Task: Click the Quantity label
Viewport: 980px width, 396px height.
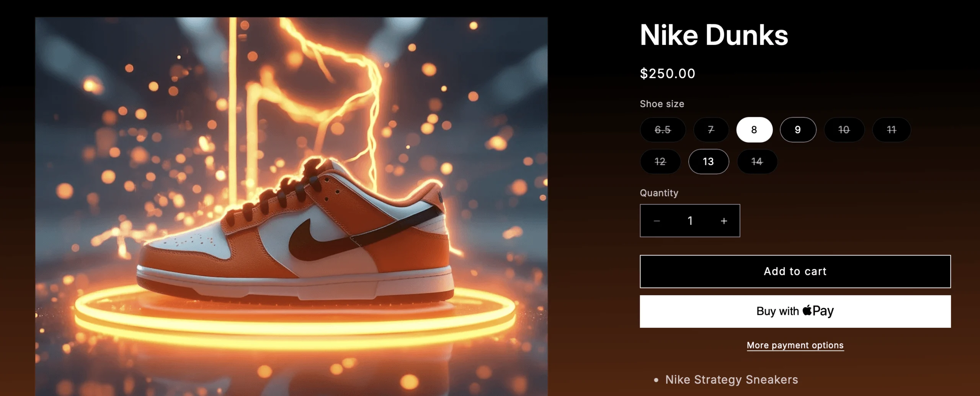Action: pyautogui.click(x=659, y=193)
